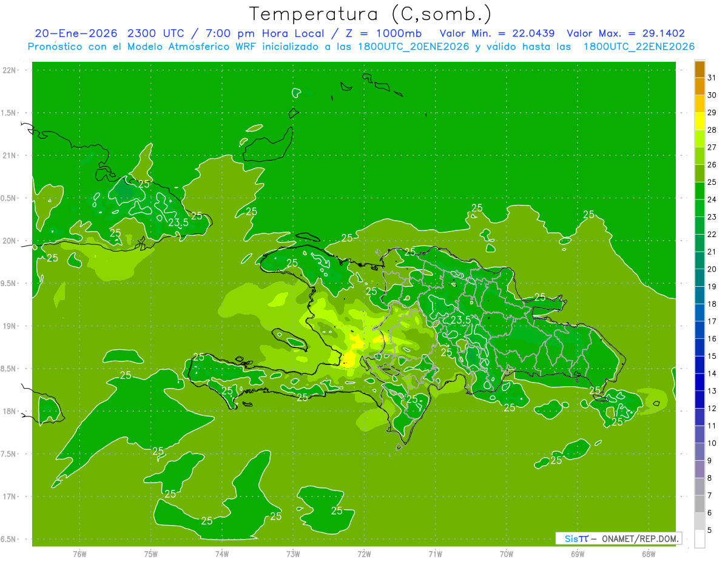Click the "18N" latitude label

(x=10, y=411)
